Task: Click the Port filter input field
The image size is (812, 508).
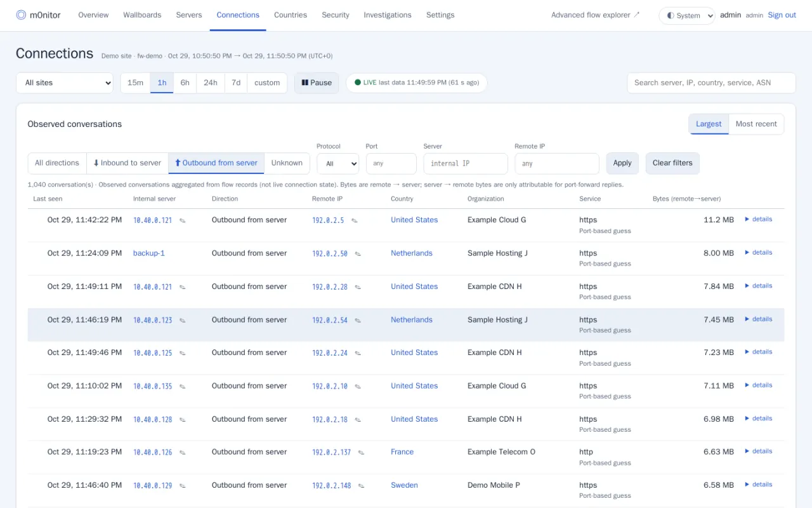Action: click(391, 163)
